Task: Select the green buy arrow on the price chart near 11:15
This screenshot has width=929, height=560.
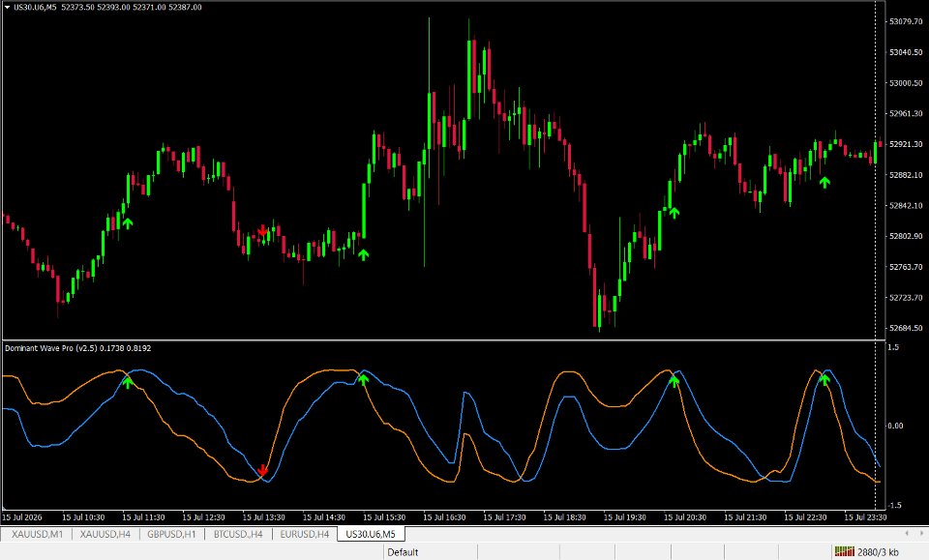Action: [x=128, y=223]
